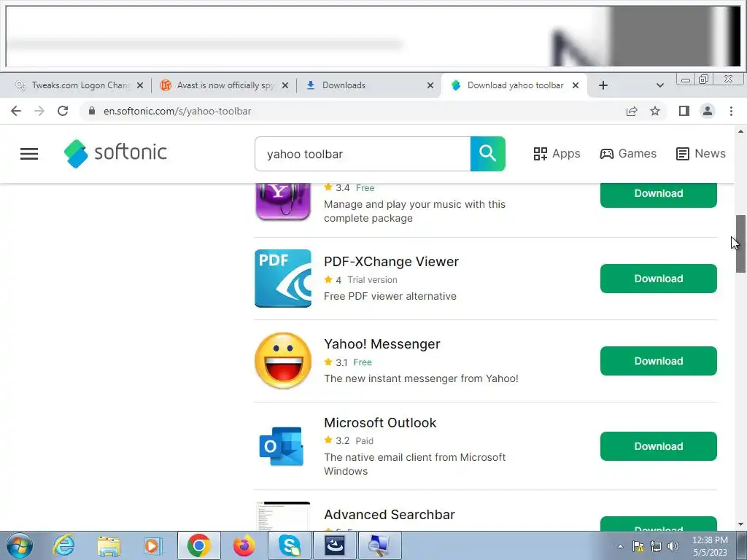Launch Firefox from the taskbar
Screen dimensions: 747x560
click(x=244, y=545)
